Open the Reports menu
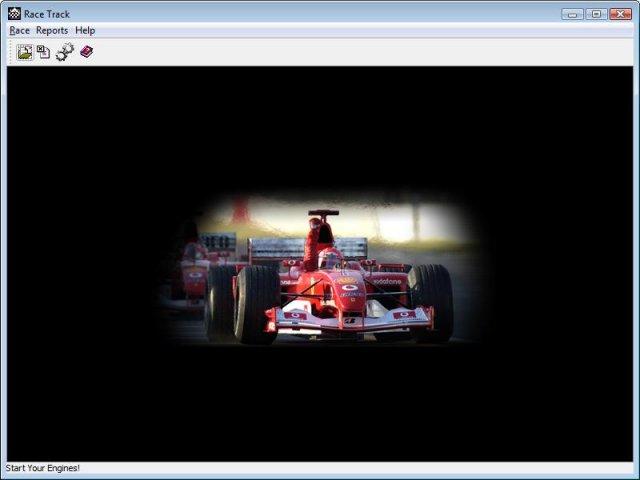The height and width of the screenshot is (480, 640). tap(52, 31)
